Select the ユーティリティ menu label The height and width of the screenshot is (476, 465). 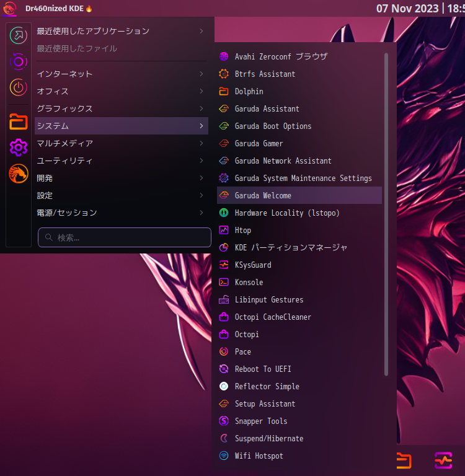[64, 161]
